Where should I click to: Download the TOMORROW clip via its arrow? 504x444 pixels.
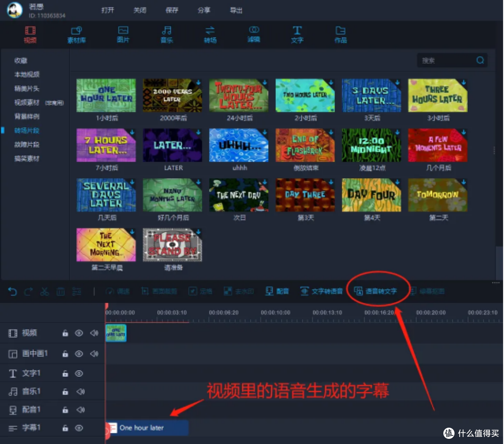463,182
